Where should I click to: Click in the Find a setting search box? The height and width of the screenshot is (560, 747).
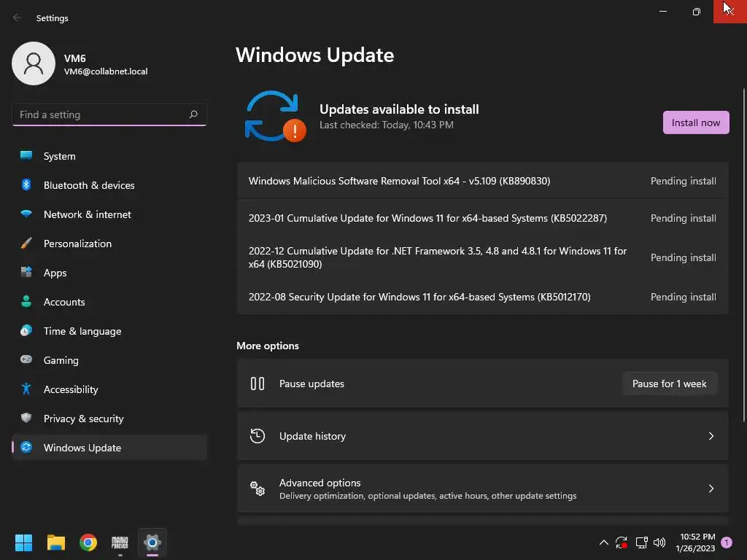point(109,114)
